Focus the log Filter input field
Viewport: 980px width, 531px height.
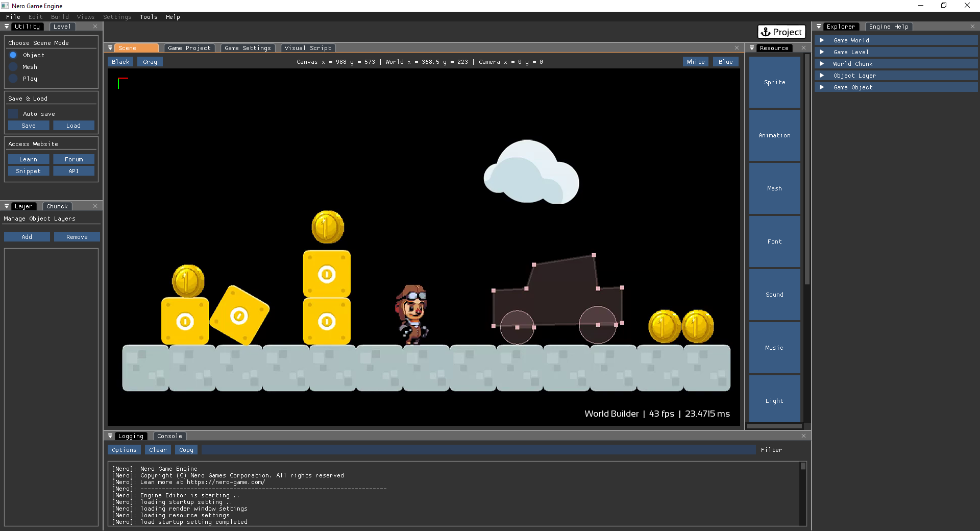[x=479, y=450]
